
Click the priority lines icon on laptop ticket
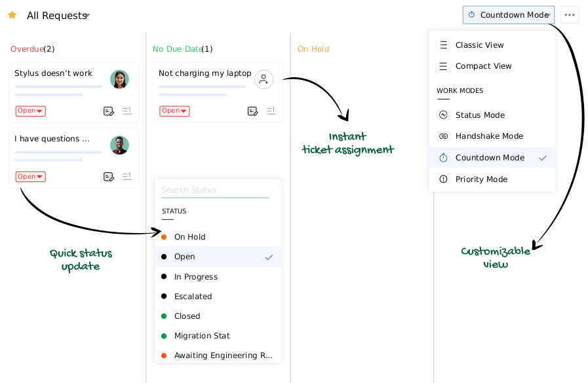tap(271, 111)
